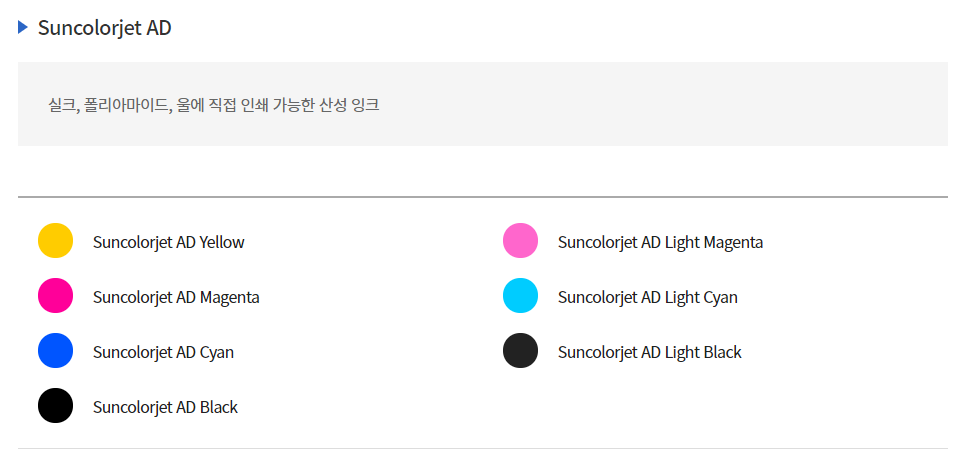Click the Suncolorjet AD Cyan label
The image size is (976, 470).
point(164,352)
